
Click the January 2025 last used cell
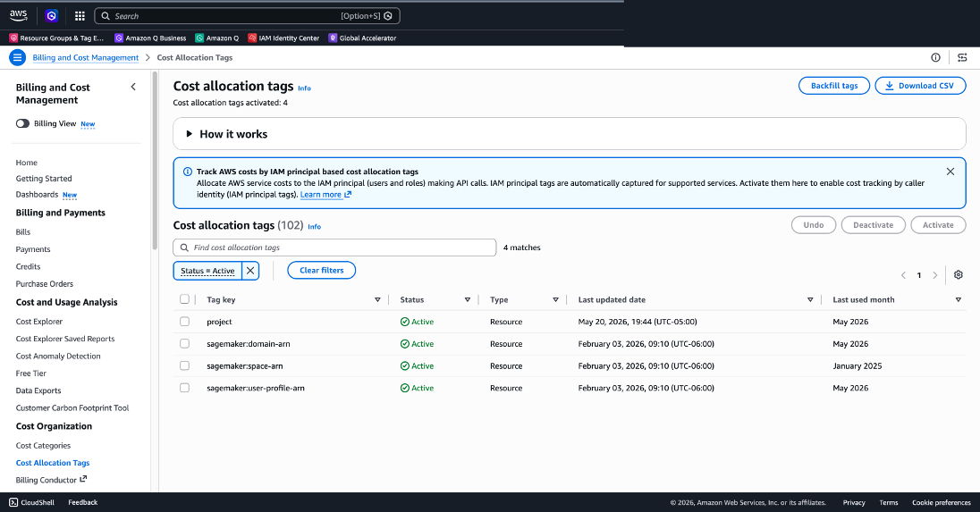click(857, 365)
